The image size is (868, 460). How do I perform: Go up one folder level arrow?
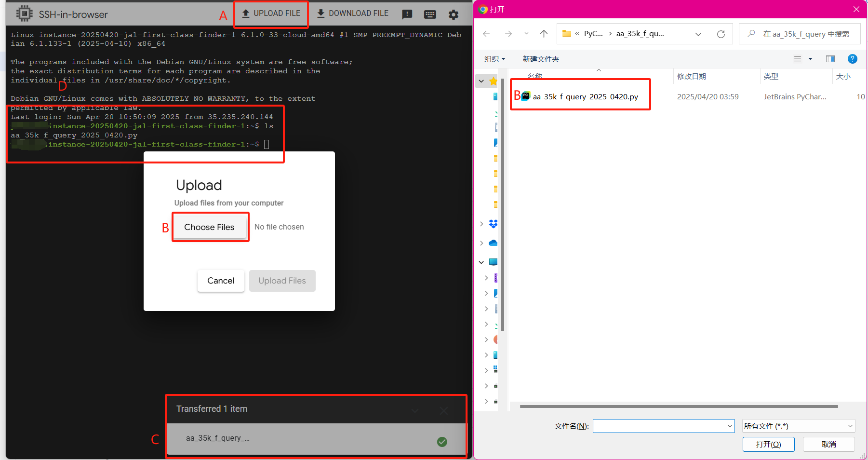pyautogui.click(x=544, y=34)
